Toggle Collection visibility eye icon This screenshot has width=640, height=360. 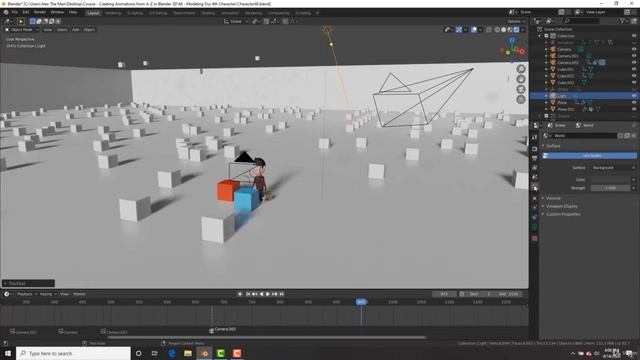(634, 36)
